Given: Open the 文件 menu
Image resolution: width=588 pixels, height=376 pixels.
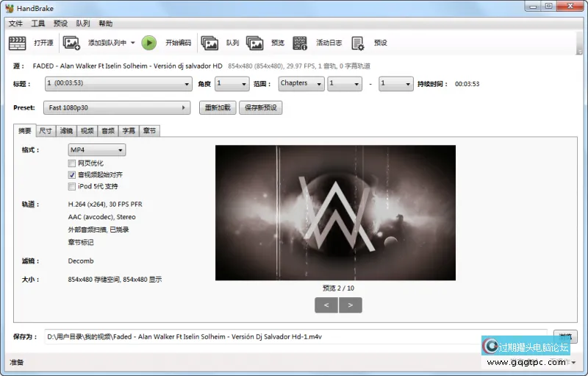Looking at the screenshot, I should (15, 24).
